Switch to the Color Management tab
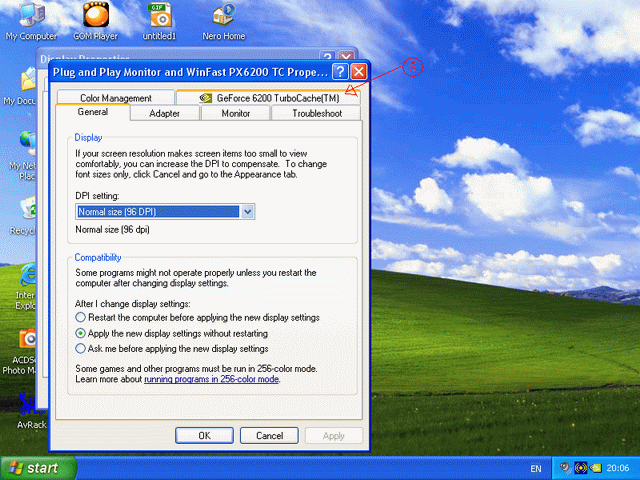Image resolution: width=640 pixels, height=480 pixels. pyautogui.click(x=116, y=98)
